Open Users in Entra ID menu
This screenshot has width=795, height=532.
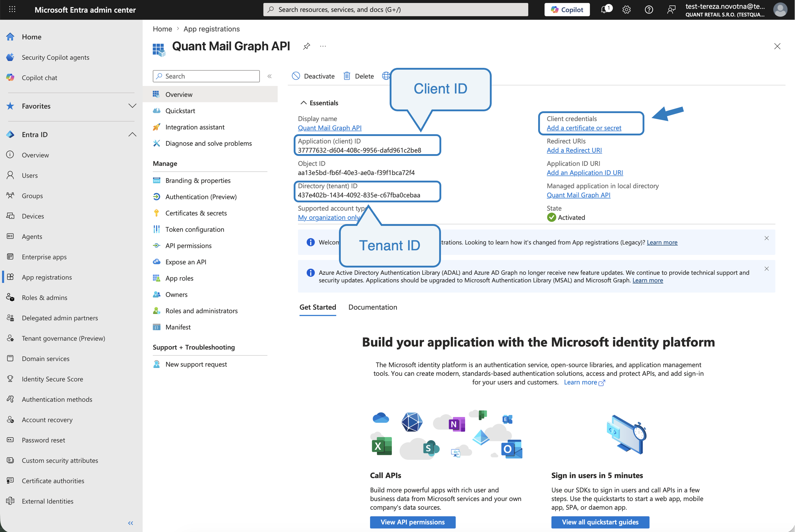pos(30,176)
